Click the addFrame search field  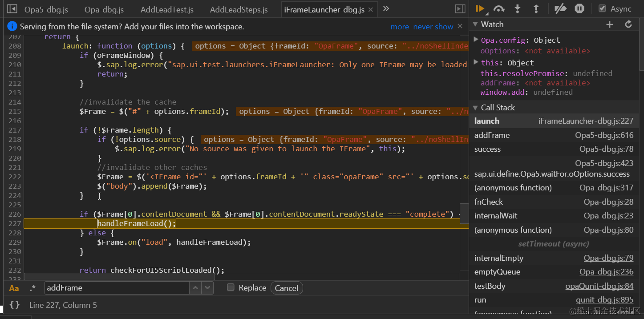click(x=117, y=288)
